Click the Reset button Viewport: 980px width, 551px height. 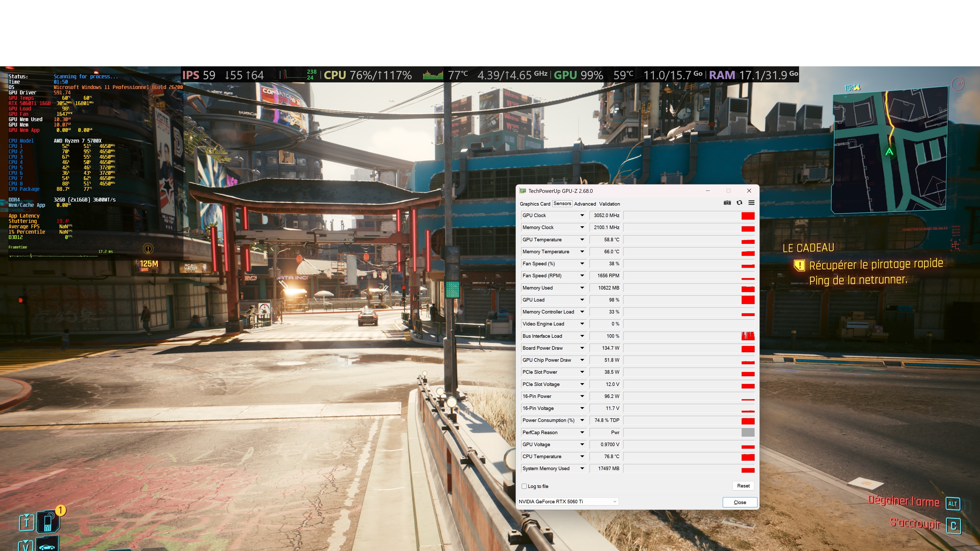point(743,486)
